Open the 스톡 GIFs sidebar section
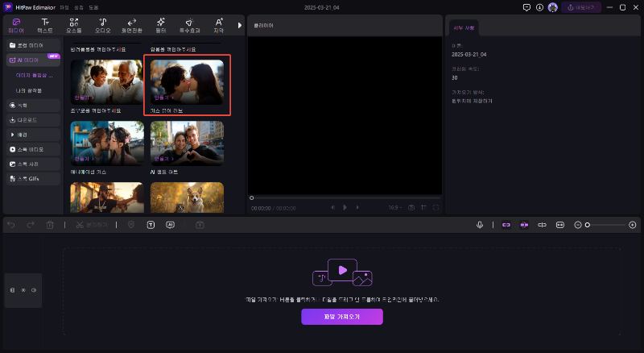 point(33,179)
